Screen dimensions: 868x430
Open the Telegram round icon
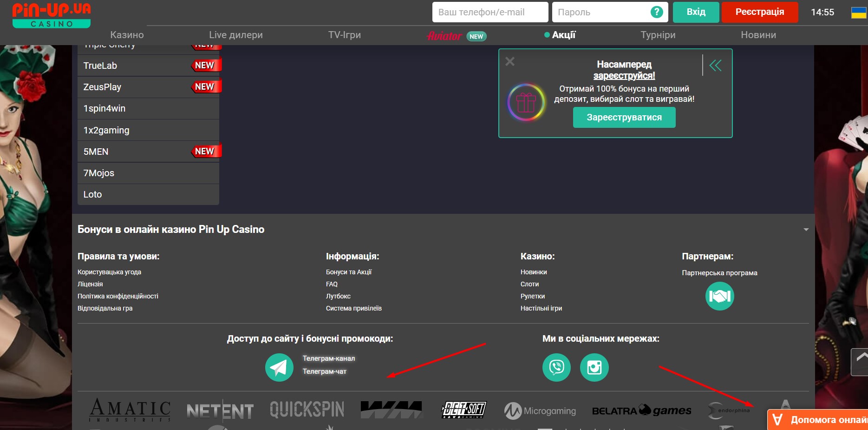tap(279, 368)
